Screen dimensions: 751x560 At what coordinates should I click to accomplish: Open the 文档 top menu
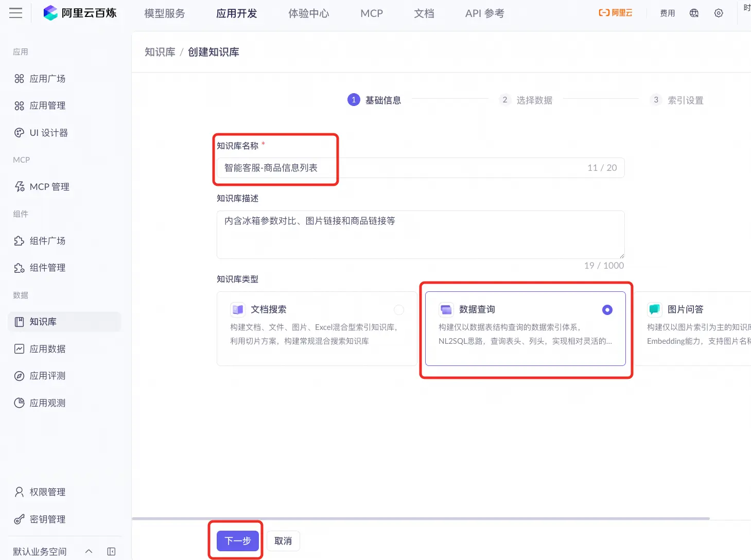[x=424, y=13]
